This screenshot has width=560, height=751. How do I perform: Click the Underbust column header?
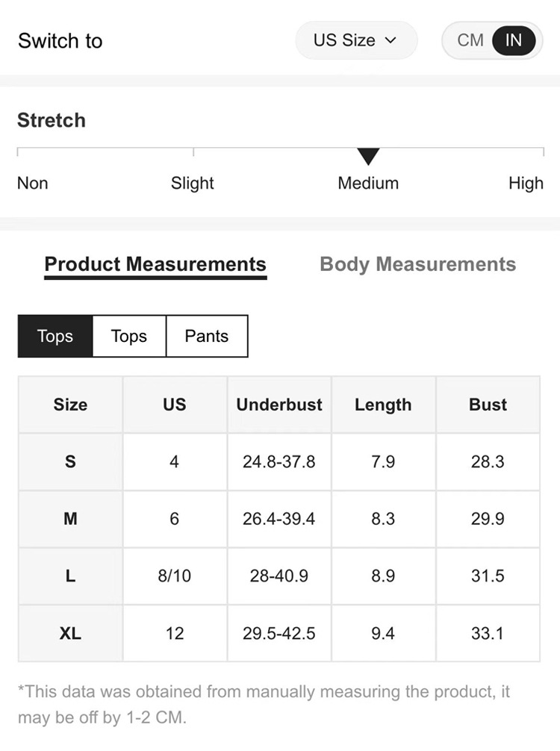[279, 405]
